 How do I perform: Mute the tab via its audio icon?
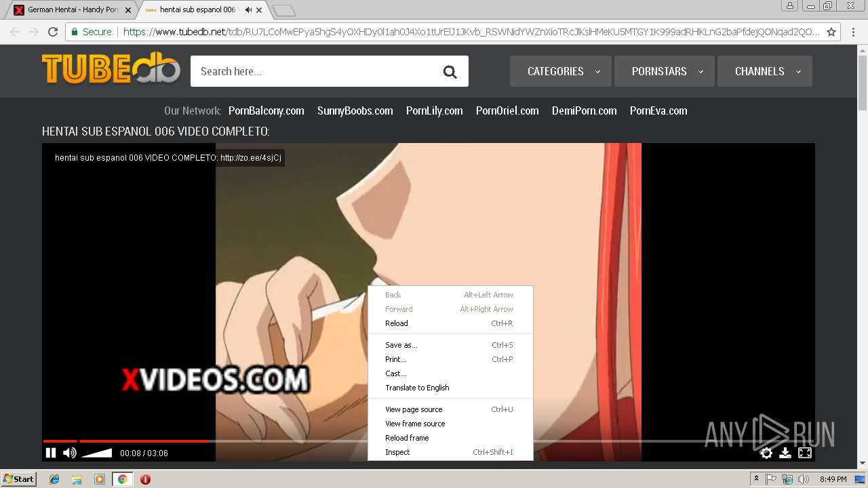click(x=248, y=10)
